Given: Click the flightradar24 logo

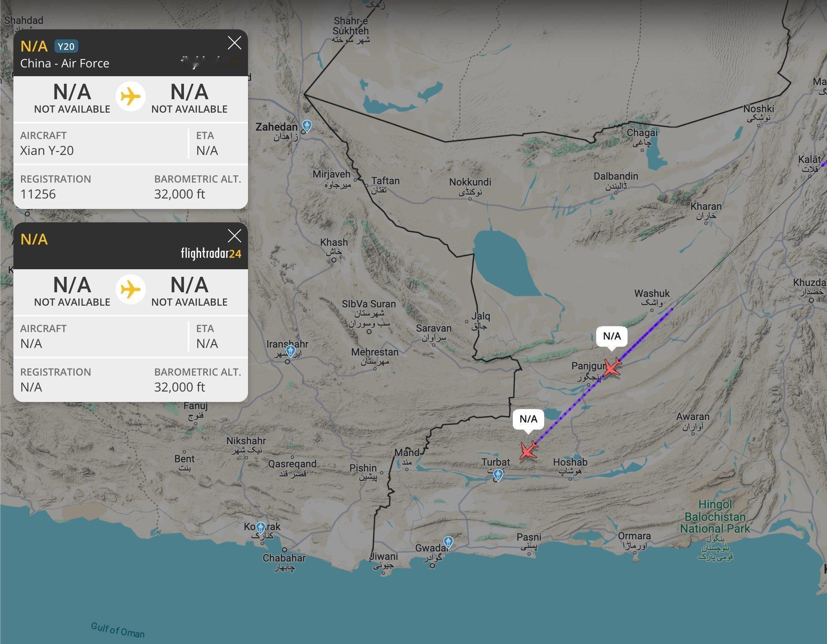Looking at the screenshot, I should tap(211, 254).
